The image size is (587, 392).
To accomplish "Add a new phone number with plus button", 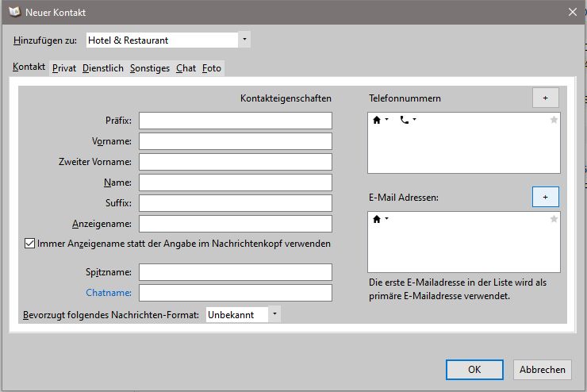I will coord(545,98).
